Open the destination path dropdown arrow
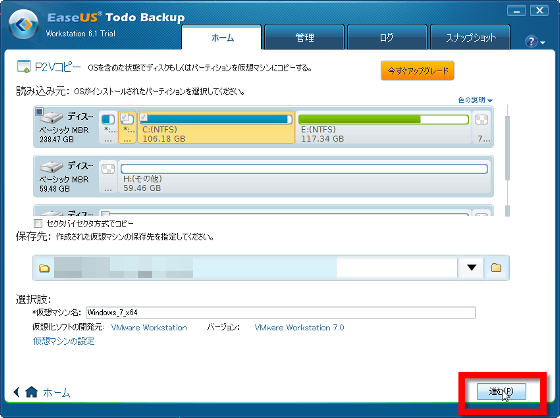Screen dimensions: 560x418 coord(471,268)
